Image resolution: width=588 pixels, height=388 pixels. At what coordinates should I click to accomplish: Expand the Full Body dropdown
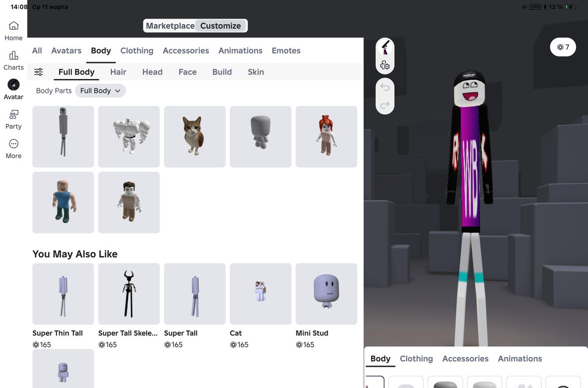[x=100, y=91]
